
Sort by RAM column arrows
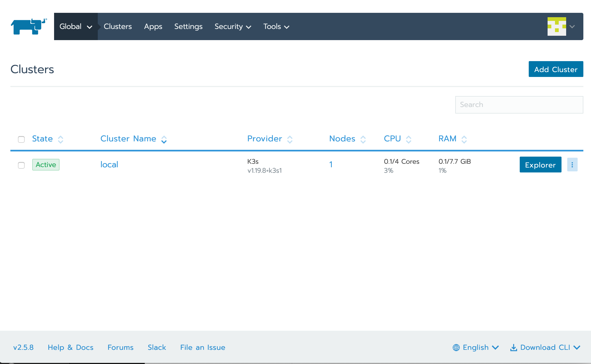[x=464, y=139]
